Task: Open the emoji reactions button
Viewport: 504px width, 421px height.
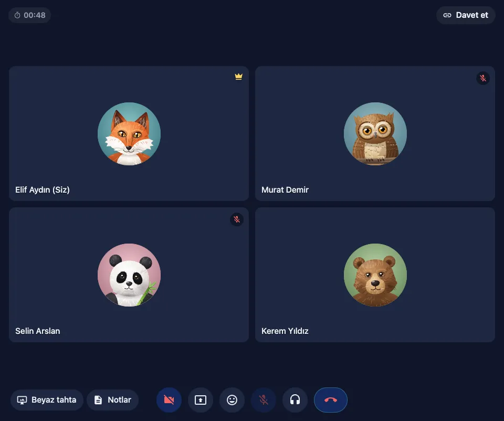Action: [232, 400]
